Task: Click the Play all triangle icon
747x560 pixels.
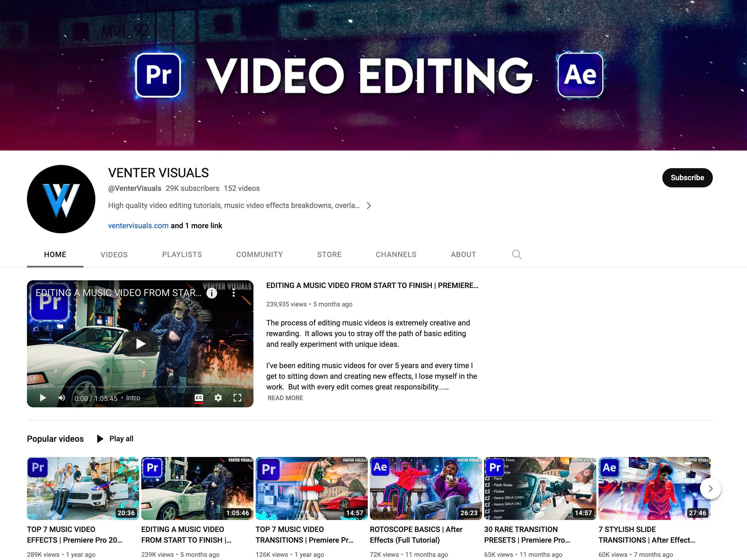Action: coord(100,439)
